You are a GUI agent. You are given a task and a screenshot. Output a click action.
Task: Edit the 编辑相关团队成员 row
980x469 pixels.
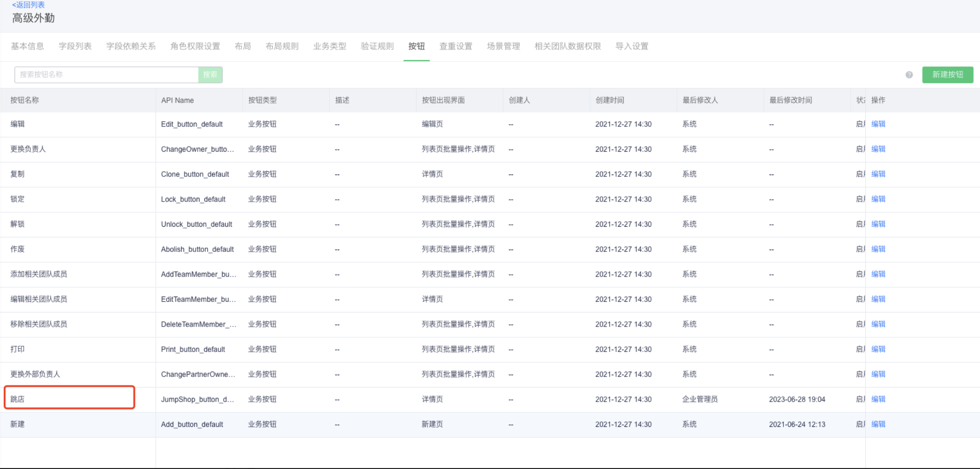coord(878,299)
